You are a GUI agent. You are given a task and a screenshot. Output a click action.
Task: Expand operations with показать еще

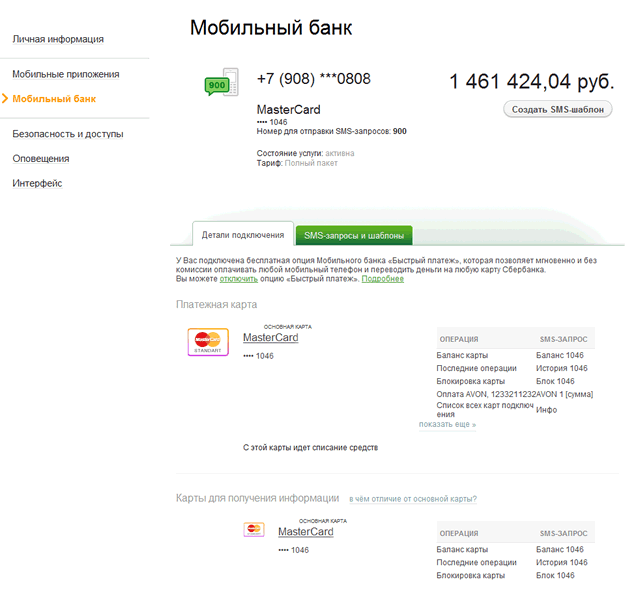coord(447,425)
